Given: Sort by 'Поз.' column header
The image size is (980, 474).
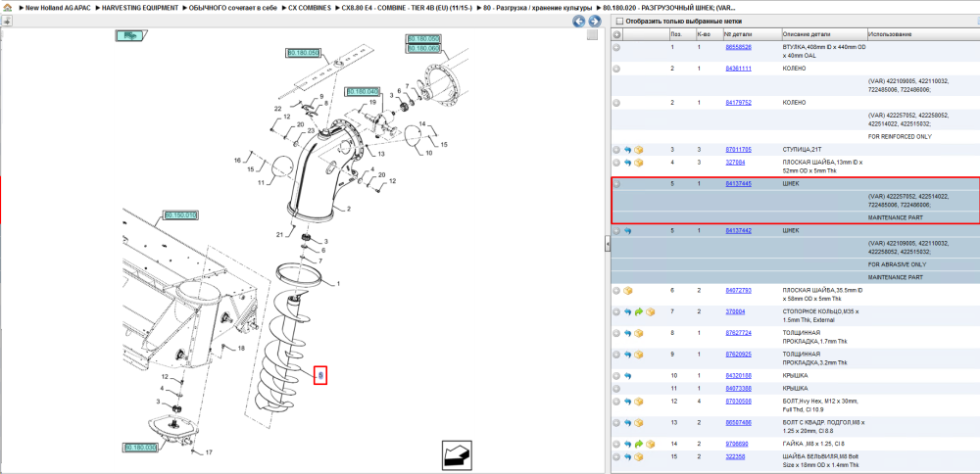Looking at the screenshot, I should [x=676, y=34].
